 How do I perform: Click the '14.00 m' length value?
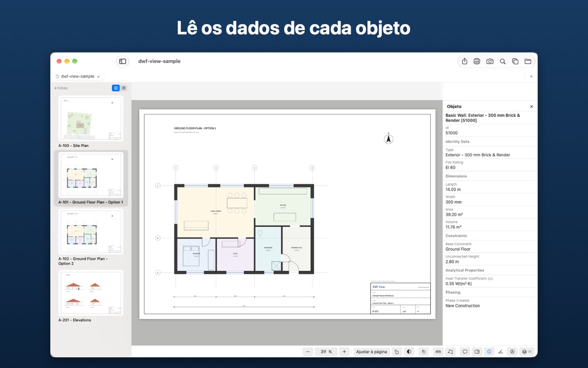pos(453,189)
